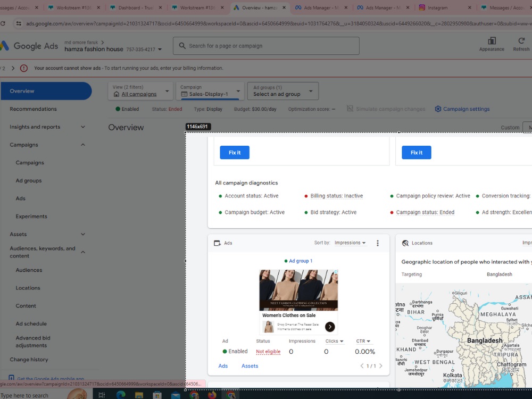Image resolution: width=532 pixels, height=399 pixels.
Task: Click the Enabled ad status indicator
Action: tap(235, 352)
